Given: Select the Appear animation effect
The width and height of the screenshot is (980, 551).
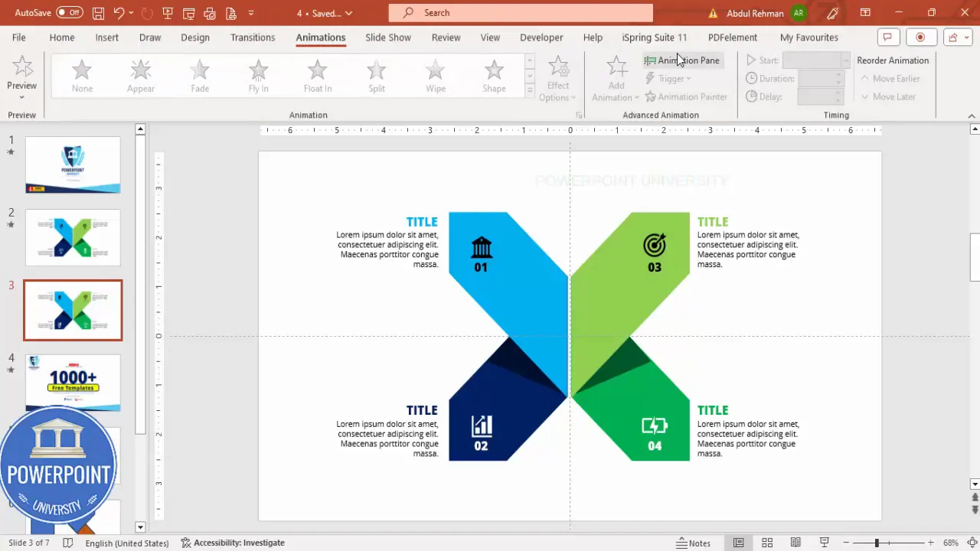Looking at the screenshot, I should coord(140,74).
